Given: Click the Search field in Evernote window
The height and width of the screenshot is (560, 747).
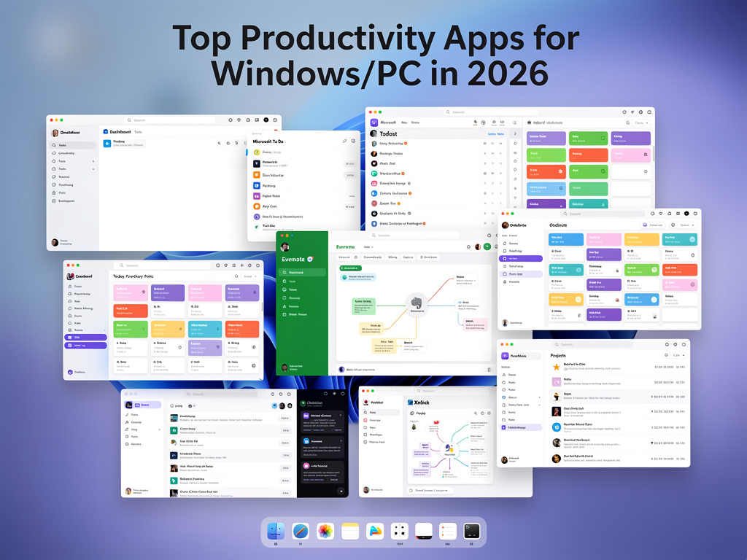Looking at the screenshot, I should [414, 236].
